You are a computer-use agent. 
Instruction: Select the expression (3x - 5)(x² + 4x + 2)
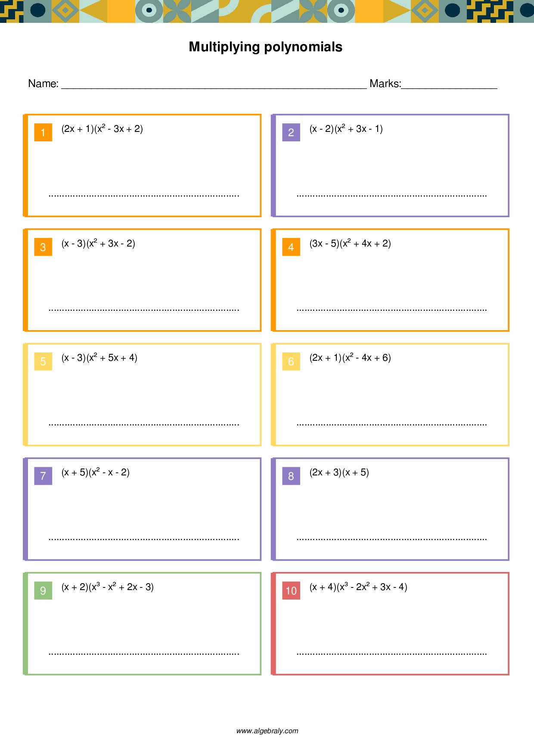(x=350, y=244)
